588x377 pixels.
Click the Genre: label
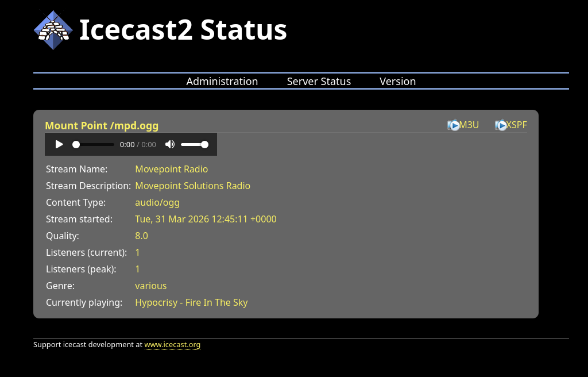tap(60, 286)
